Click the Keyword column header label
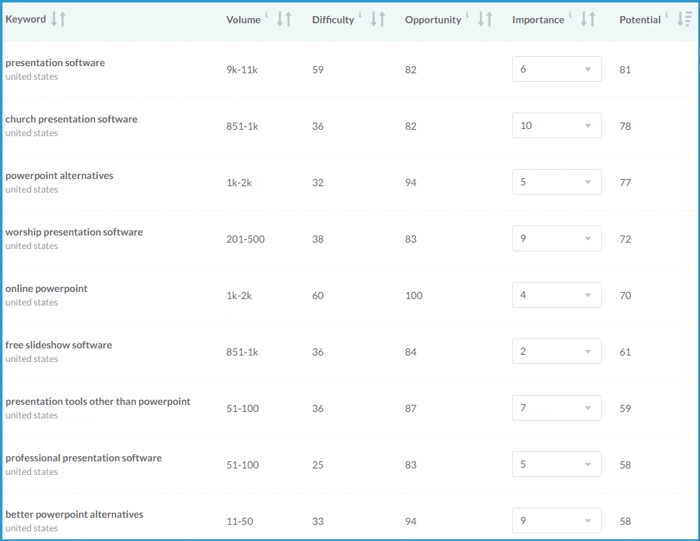The width and height of the screenshot is (700, 541). (x=25, y=19)
